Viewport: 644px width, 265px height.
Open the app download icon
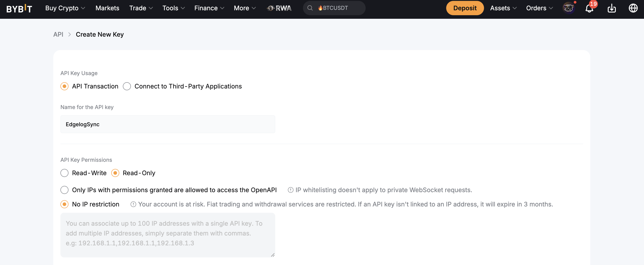612,8
